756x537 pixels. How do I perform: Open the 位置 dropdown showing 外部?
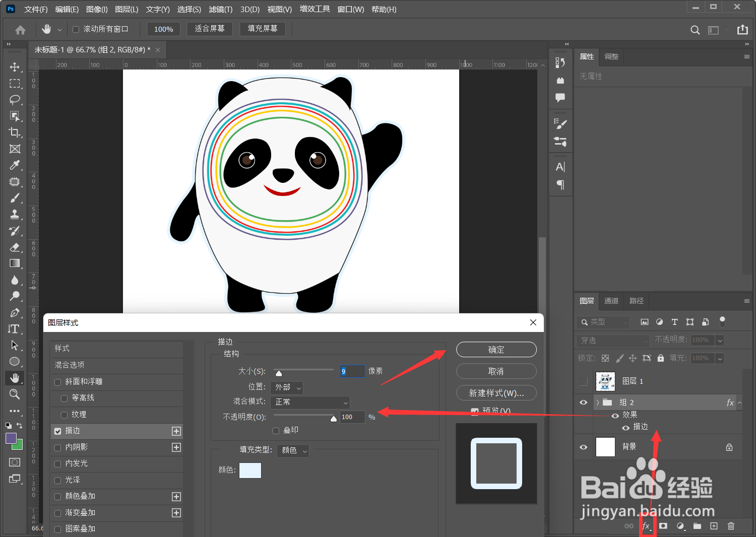point(287,387)
